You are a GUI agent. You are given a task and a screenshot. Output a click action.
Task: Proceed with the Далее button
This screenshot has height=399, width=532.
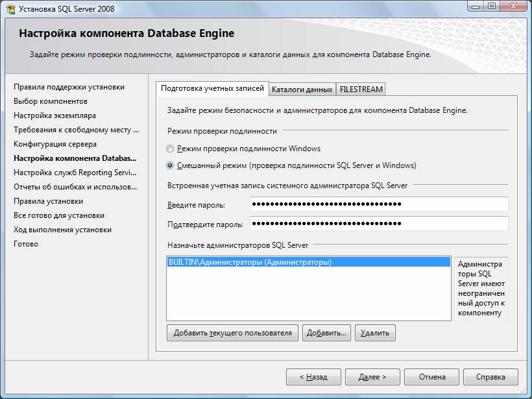pos(372,377)
